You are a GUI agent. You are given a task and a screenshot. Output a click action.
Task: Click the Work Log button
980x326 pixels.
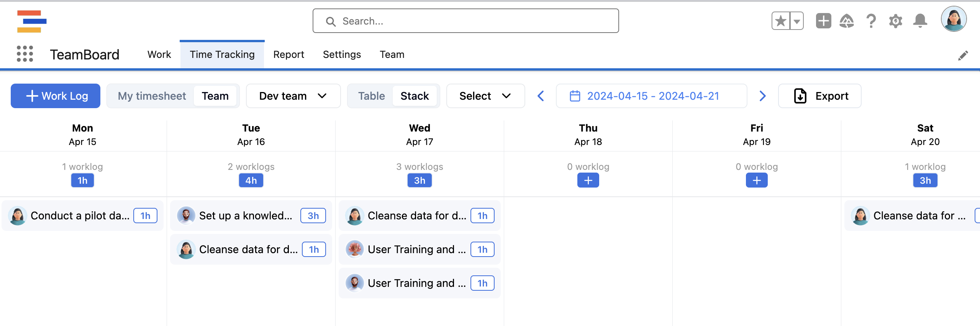(x=56, y=96)
